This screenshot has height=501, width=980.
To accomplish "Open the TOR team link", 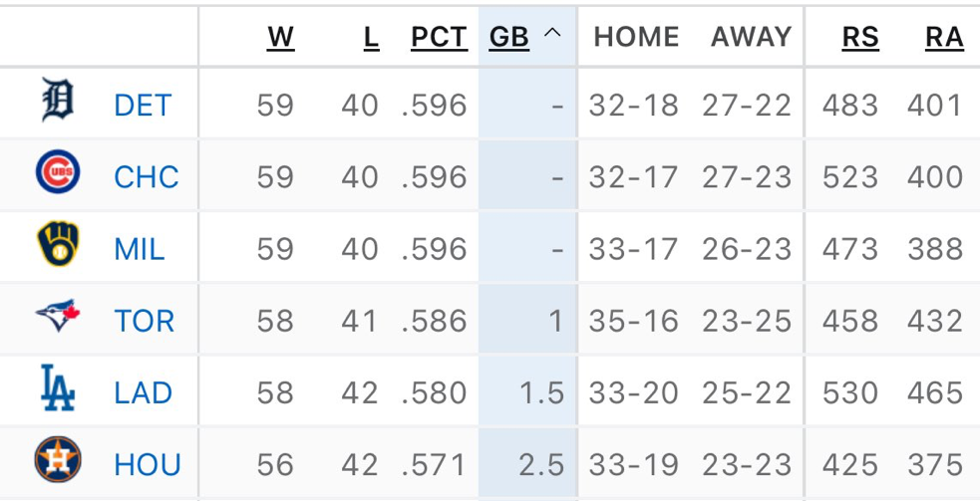I will 145,321.
